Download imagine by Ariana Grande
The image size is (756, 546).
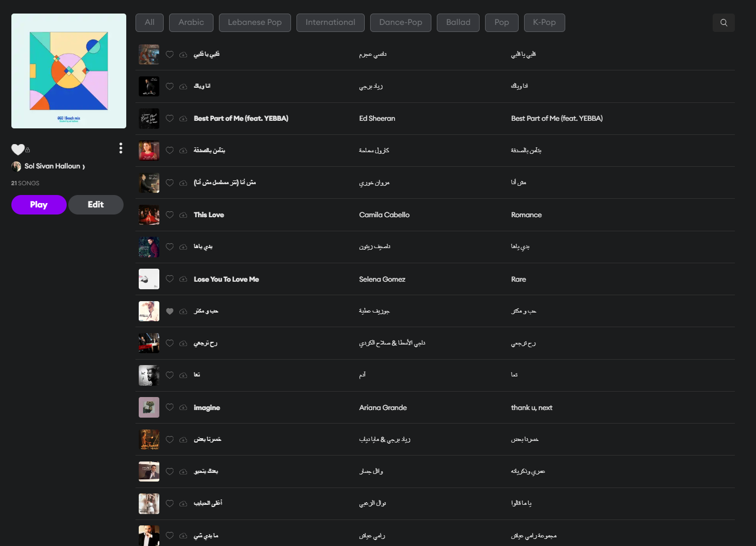(183, 408)
